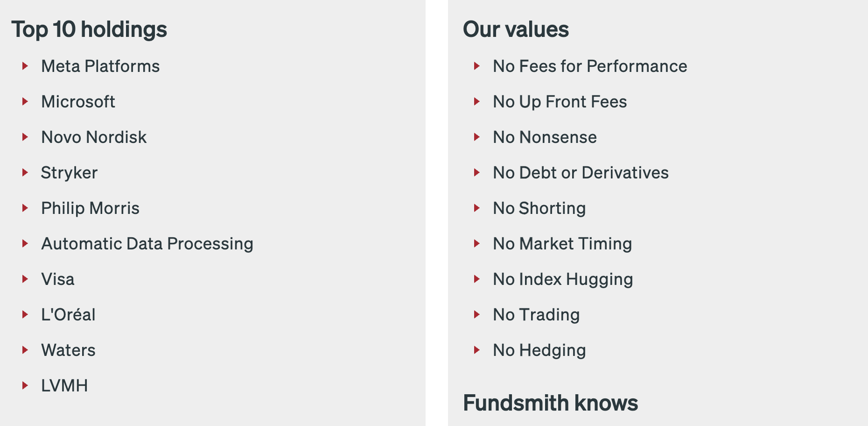Image resolution: width=868 pixels, height=426 pixels.
Task: Click the arrow bullet beside No Trading
Action: [476, 314]
